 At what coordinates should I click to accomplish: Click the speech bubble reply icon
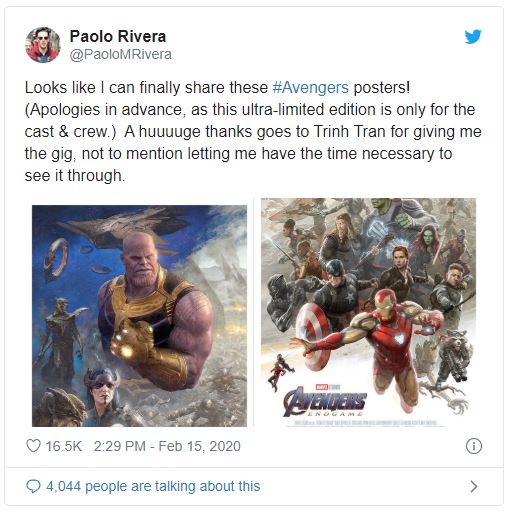[33, 486]
